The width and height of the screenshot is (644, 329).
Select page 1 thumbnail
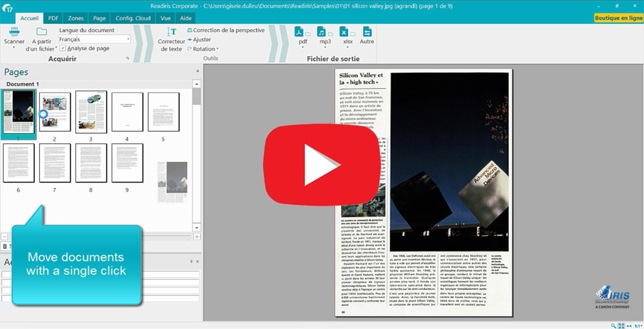pos(18,112)
